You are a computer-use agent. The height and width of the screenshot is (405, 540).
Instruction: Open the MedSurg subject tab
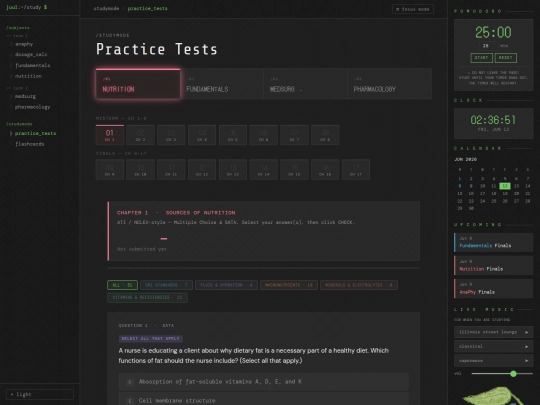[305, 84]
